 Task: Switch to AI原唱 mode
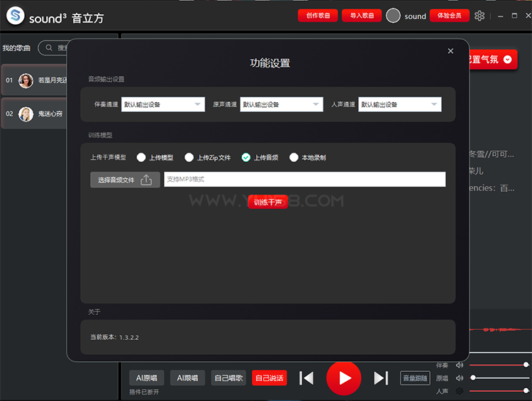[x=146, y=378]
